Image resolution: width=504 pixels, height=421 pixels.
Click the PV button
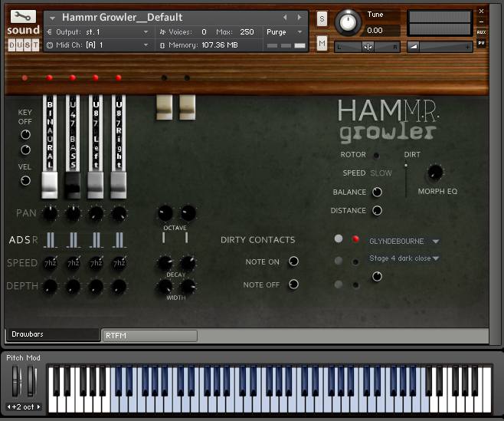(481, 43)
